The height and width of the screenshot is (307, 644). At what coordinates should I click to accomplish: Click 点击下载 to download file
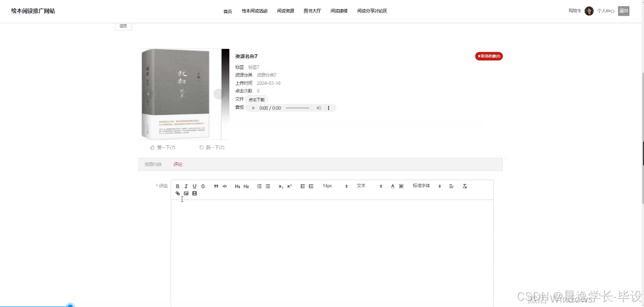point(257,99)
